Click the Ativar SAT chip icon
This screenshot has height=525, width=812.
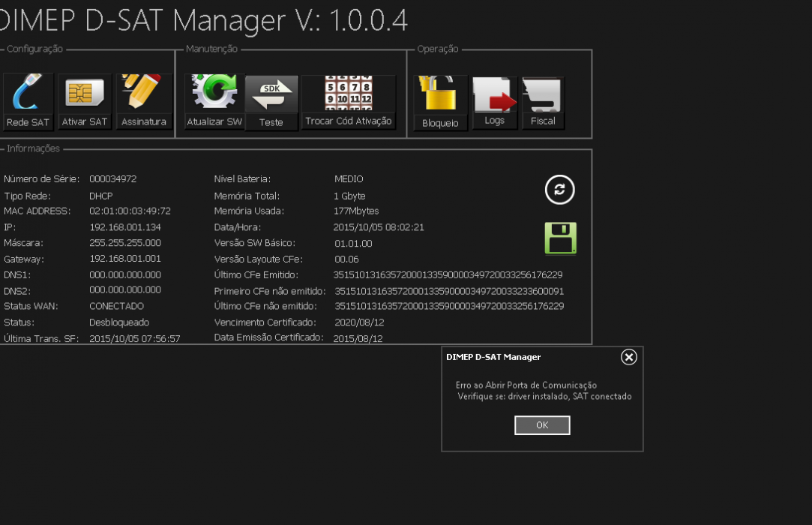pos(85,101)
